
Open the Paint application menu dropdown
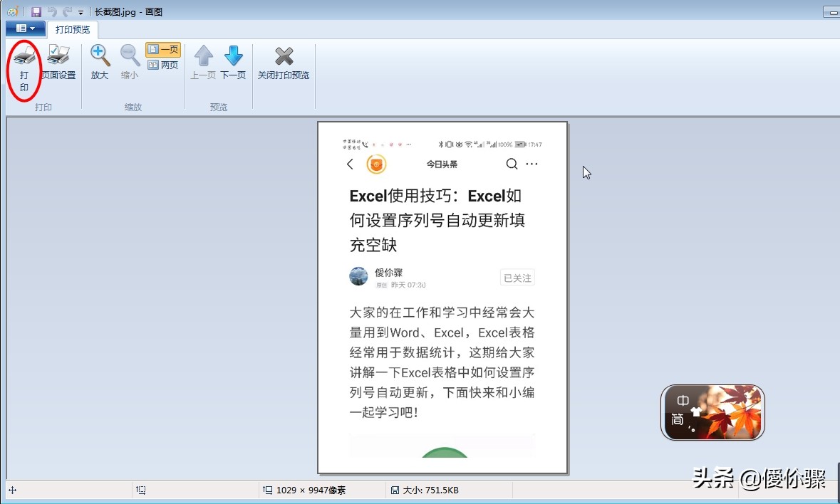point(25,28)
